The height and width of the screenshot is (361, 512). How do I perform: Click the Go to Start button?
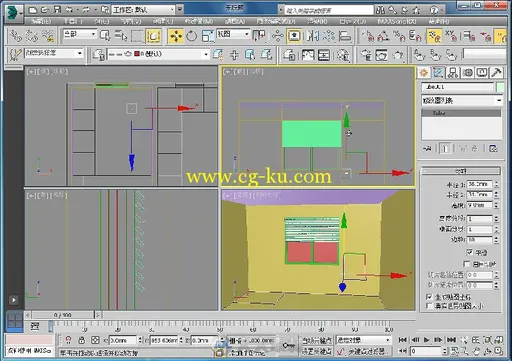(x=402, y=340)
